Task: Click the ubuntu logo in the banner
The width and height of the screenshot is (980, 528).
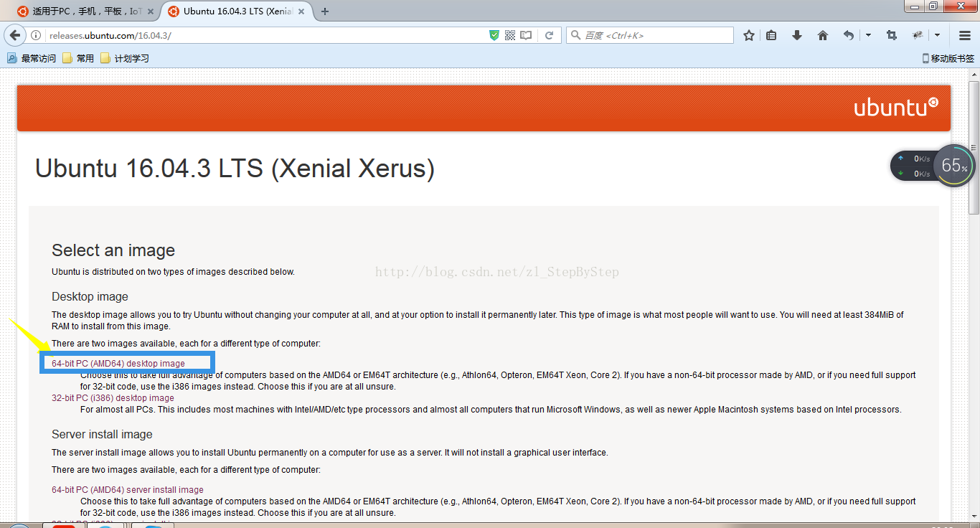Action: [x=896, y=107]
